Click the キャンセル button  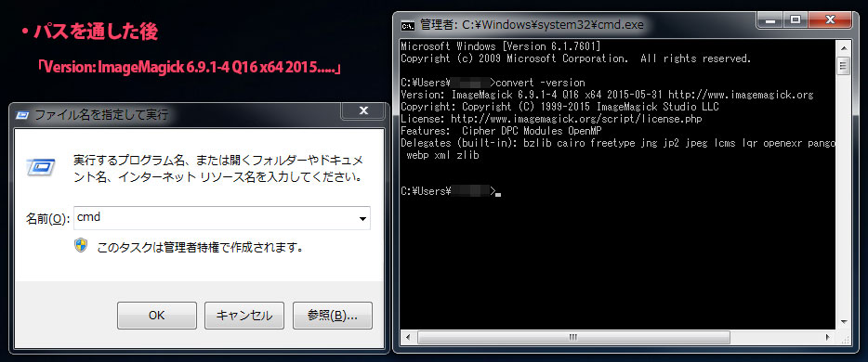244,315
